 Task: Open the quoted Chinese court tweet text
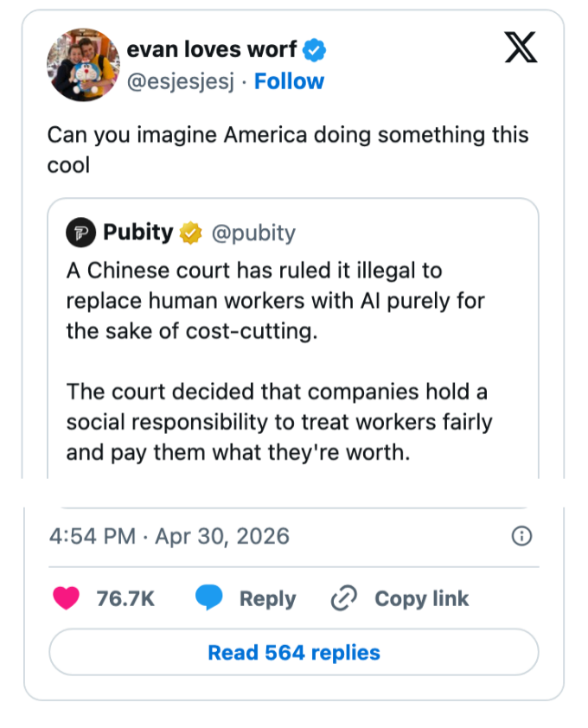click(x=279, y=361)
